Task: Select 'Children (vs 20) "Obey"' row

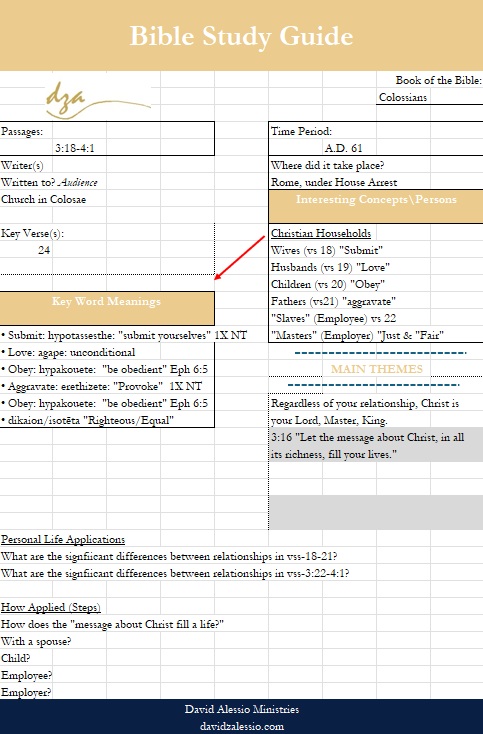Action: point(328,285)
